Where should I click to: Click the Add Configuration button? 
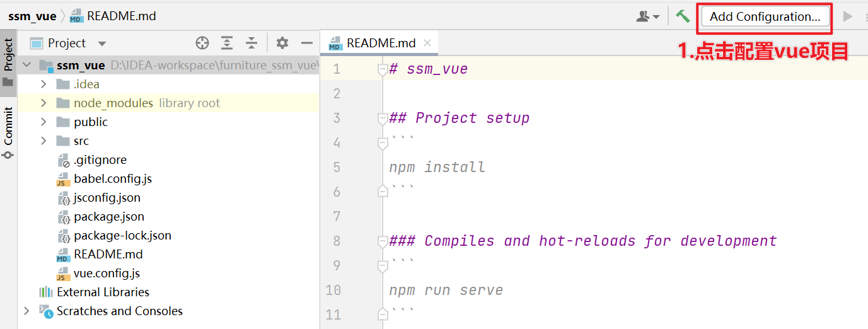click(765, 17)
